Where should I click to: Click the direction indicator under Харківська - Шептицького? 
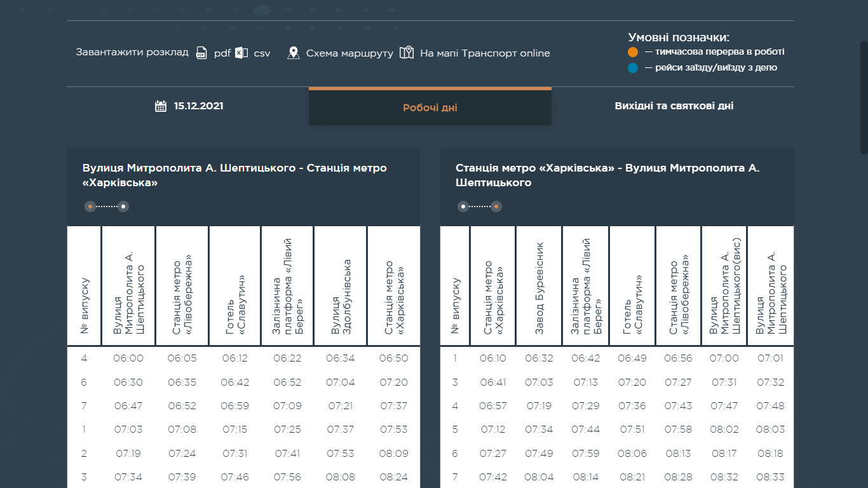click(x=480, y=207)
